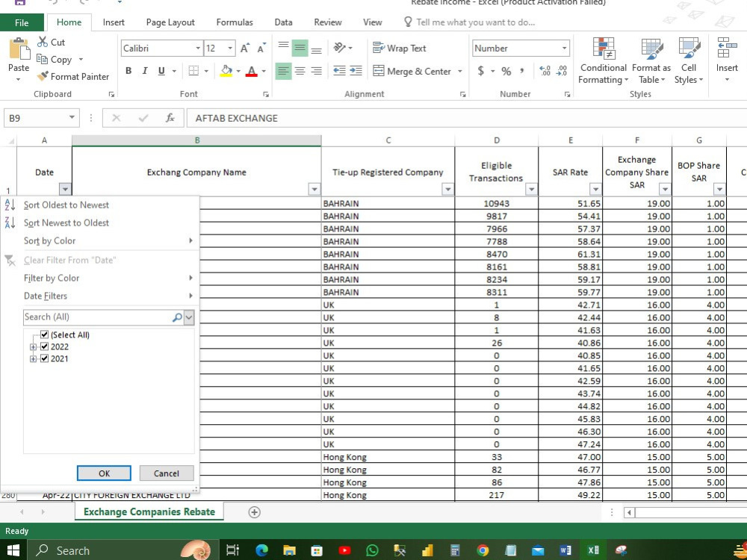
Task: Click the Cut scissors icon
Action: (x=43, y=42)
